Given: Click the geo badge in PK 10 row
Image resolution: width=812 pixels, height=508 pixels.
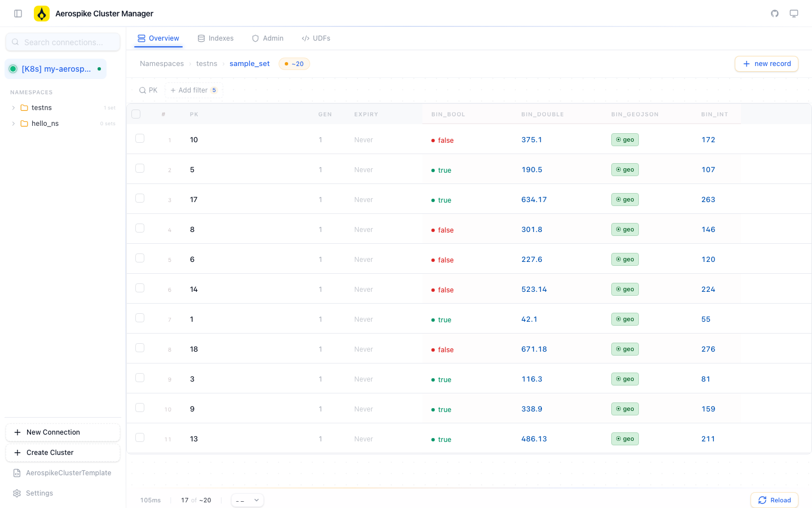Looking at the screenshot, I should 625,139.
